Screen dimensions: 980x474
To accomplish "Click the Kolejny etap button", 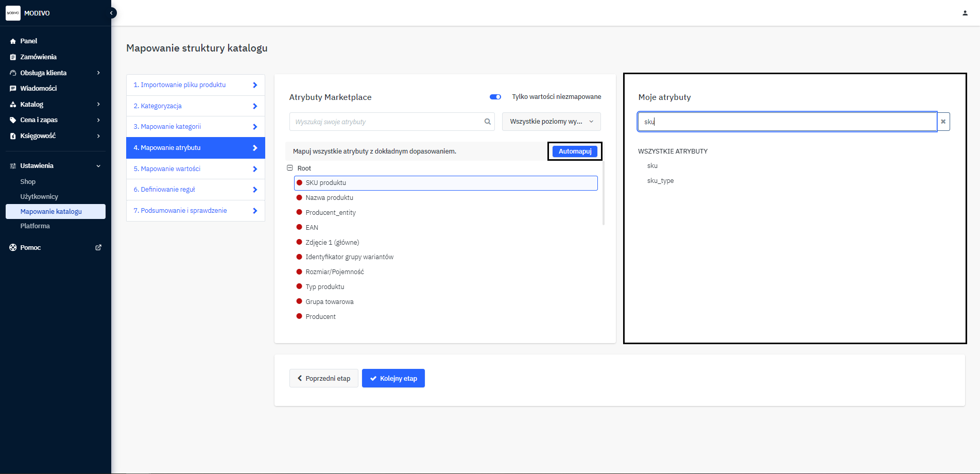I will coord(393,378).
